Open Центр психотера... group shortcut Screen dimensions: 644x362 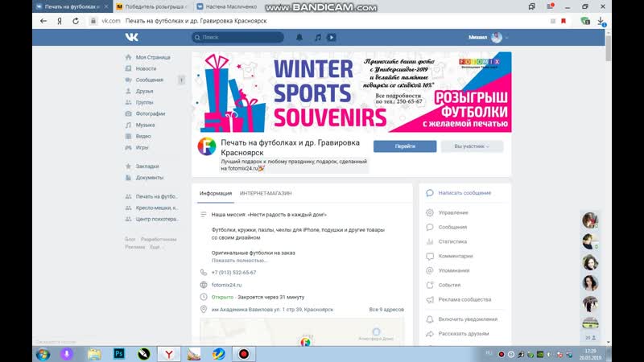tap(157, 219)
